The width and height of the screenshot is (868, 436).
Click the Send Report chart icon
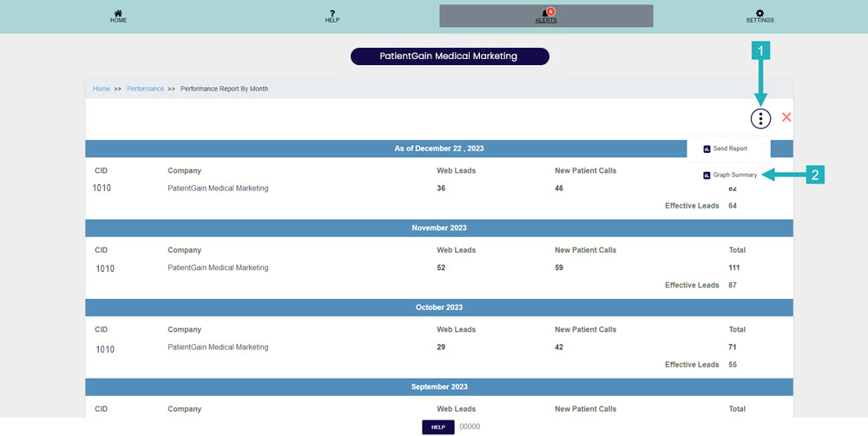[x=707, y=149]
